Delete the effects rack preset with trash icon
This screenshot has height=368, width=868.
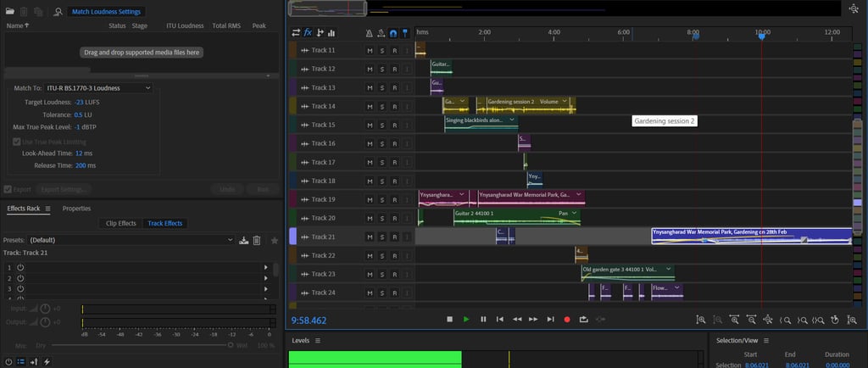(258, 240)
